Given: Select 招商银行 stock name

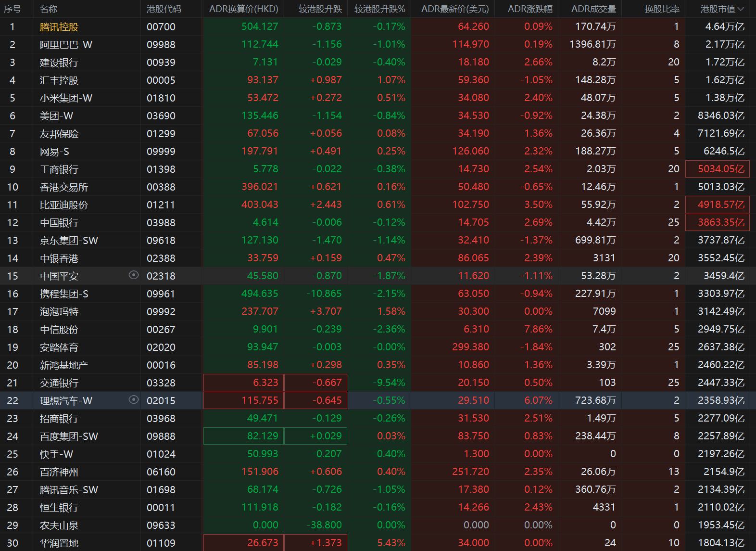Looking at the screenshot, I should click(59, 419).
